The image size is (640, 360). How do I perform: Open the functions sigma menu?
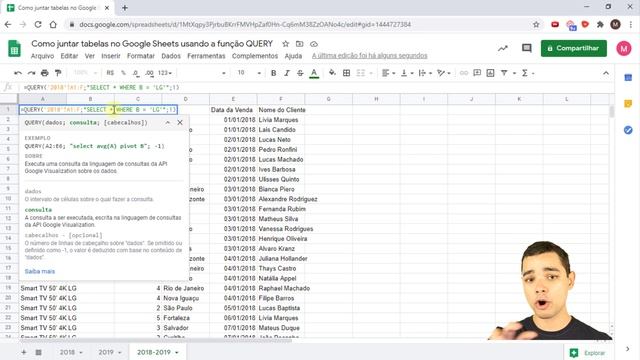(x=525, y=73)
